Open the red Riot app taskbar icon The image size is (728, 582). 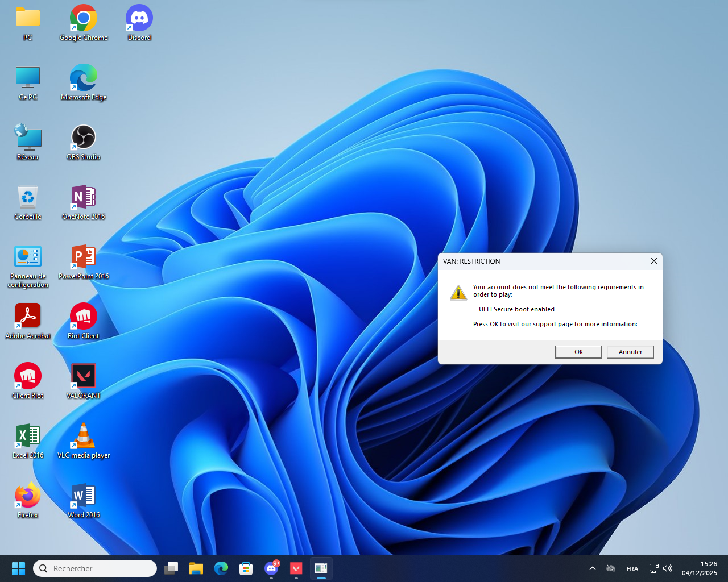click(x=296, y=568)
